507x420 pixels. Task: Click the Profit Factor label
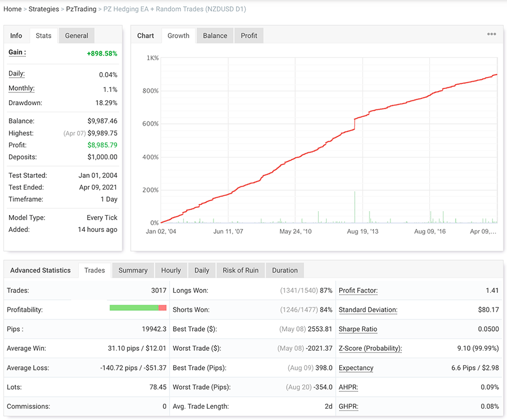pos(358,291)
